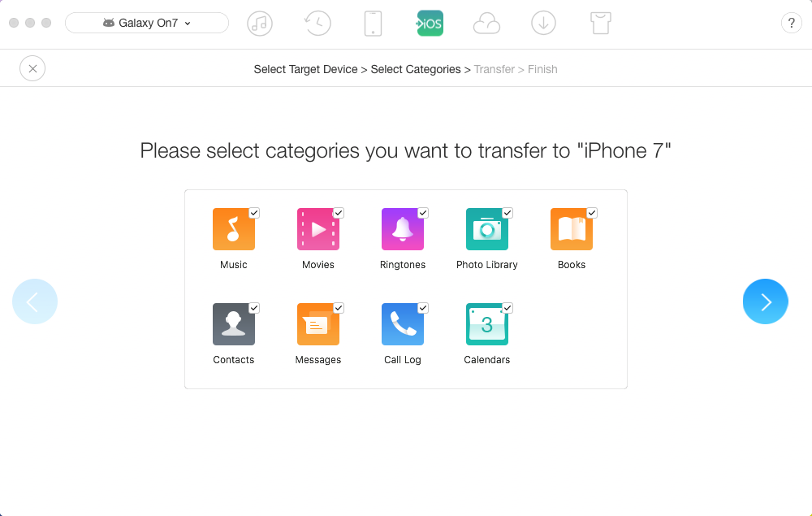
Task: Uncheck the Call Log checkbox
Action: (423, 308)
